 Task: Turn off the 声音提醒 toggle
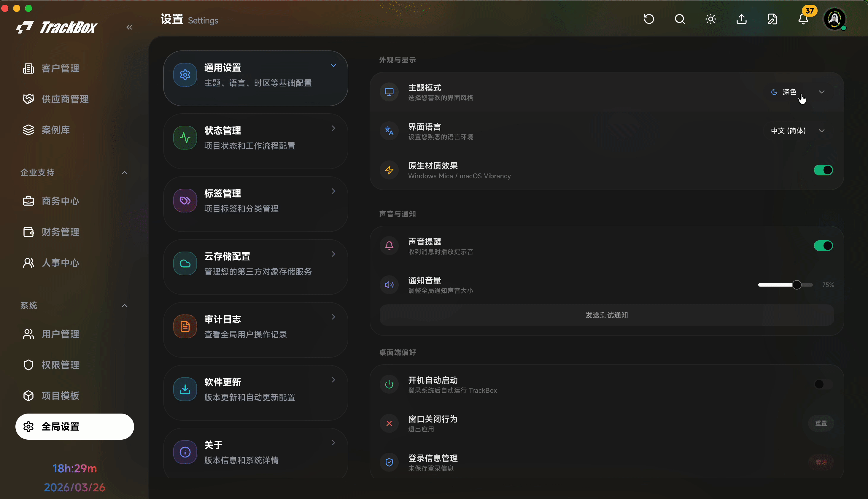pos(823,246)
